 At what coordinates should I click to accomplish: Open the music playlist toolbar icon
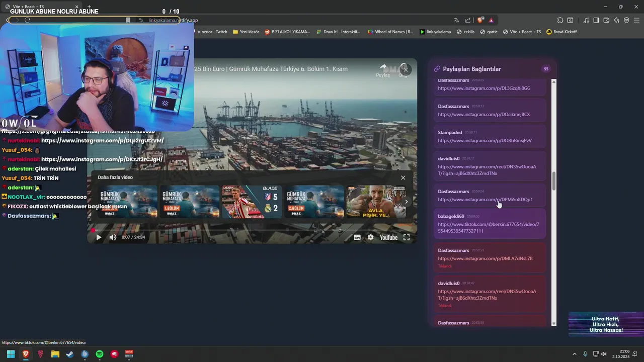pyautogui.click(x=586, y=20)
